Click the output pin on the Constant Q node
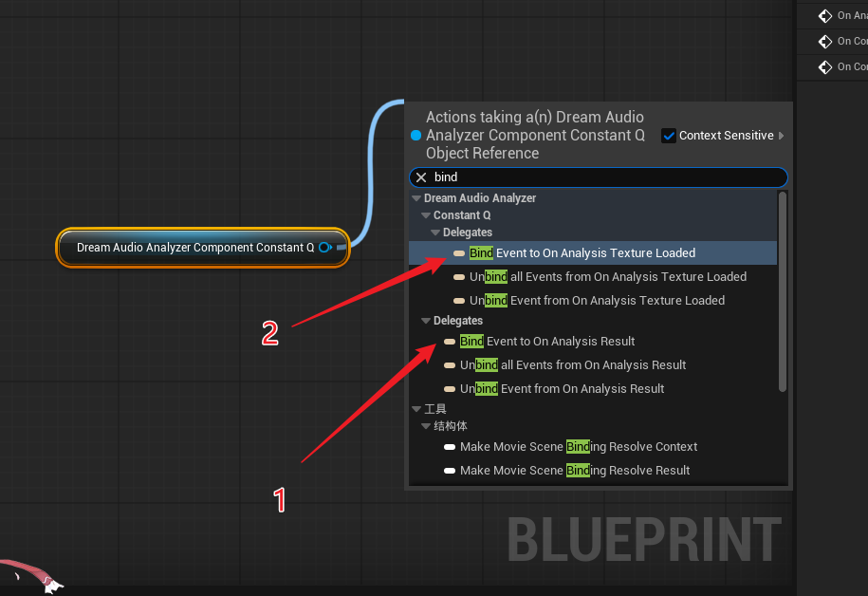Screen dimensions: 868x596 (x=324, y=248)
